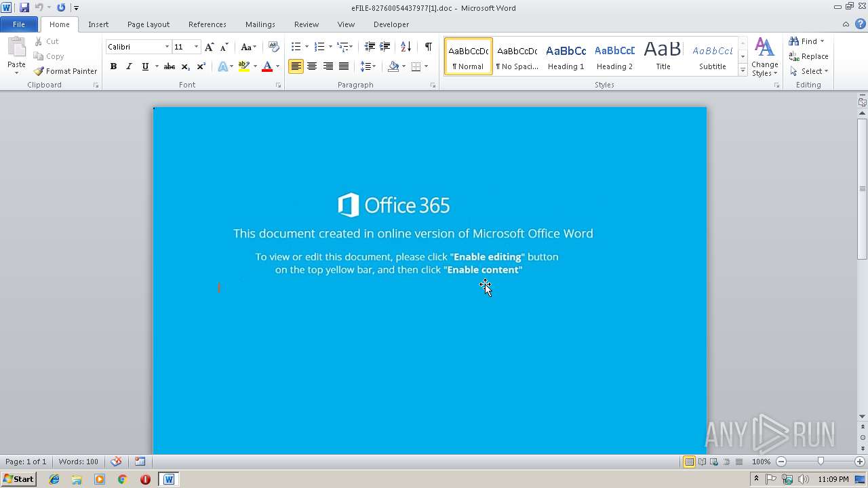Open Internet Explorer from the taskbar
This screenshot has height=488, width=868.
54,479
